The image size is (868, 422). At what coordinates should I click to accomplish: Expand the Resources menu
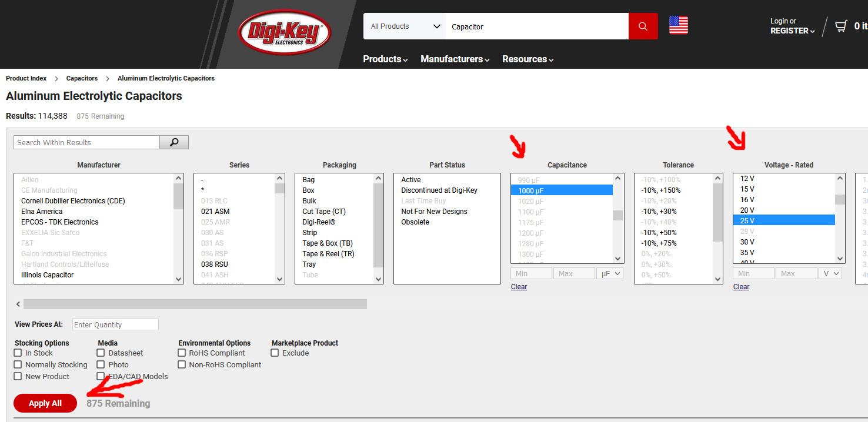coord(528,59)
